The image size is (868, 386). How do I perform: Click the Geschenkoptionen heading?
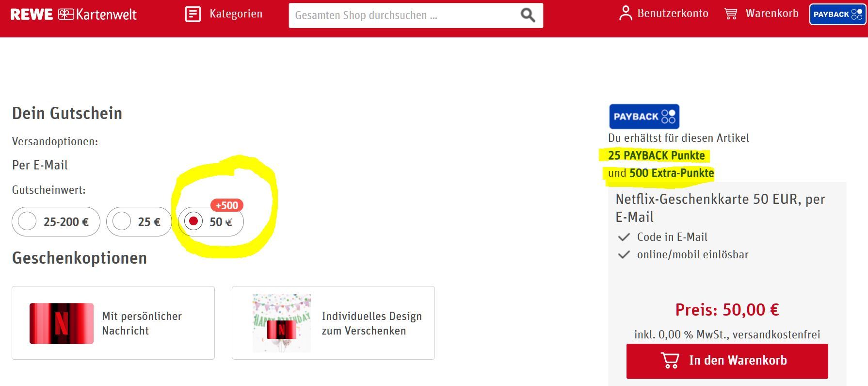pos(80,258)
